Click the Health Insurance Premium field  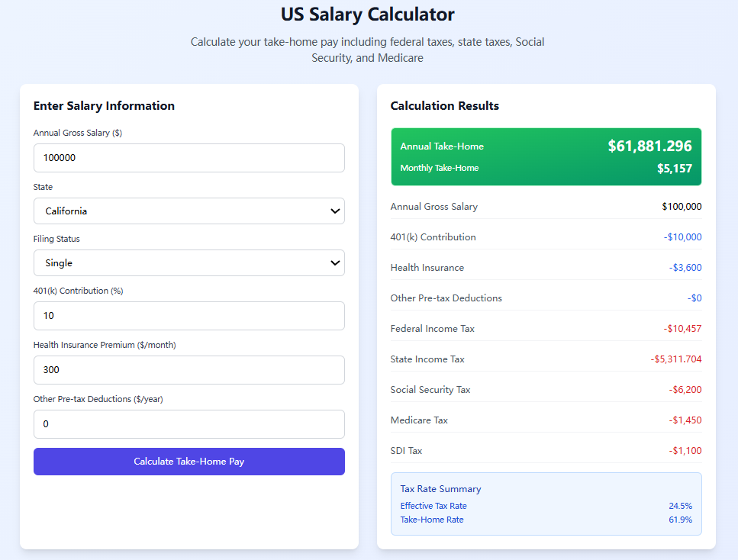[x=189, y=371]
